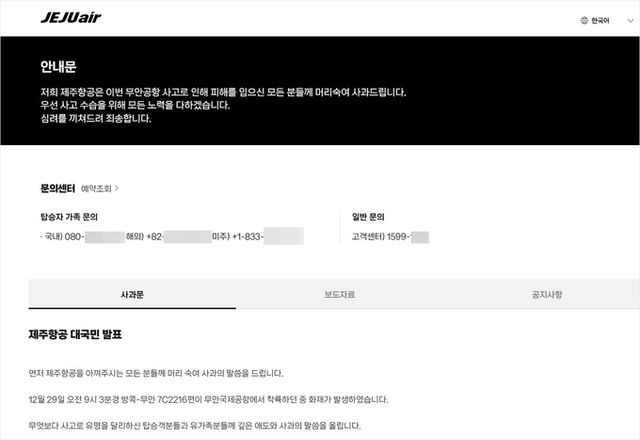Select the 국내 080 phone number

pos(84,236)
